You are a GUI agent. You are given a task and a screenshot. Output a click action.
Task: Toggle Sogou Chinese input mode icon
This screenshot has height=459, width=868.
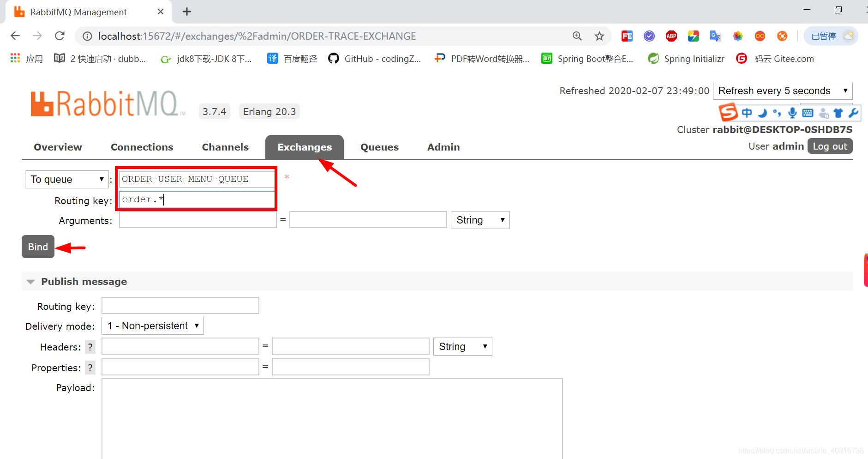[747, 113]
